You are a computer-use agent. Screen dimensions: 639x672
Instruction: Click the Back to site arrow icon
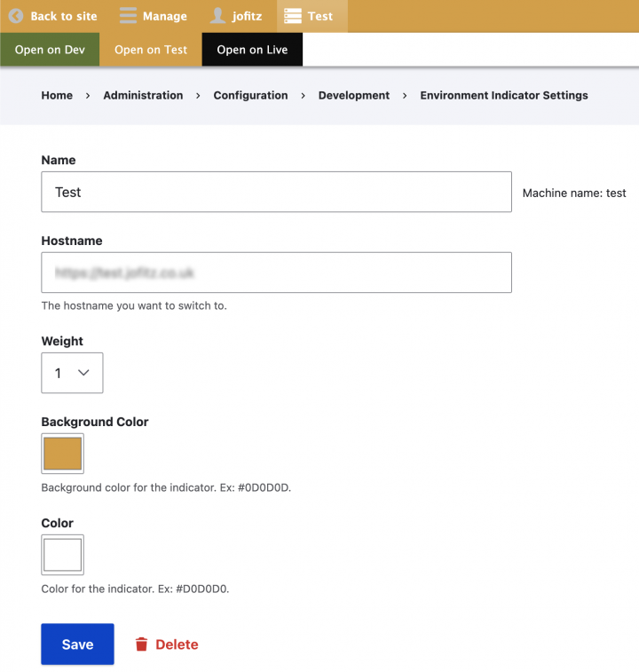click(x=16, y=16)
